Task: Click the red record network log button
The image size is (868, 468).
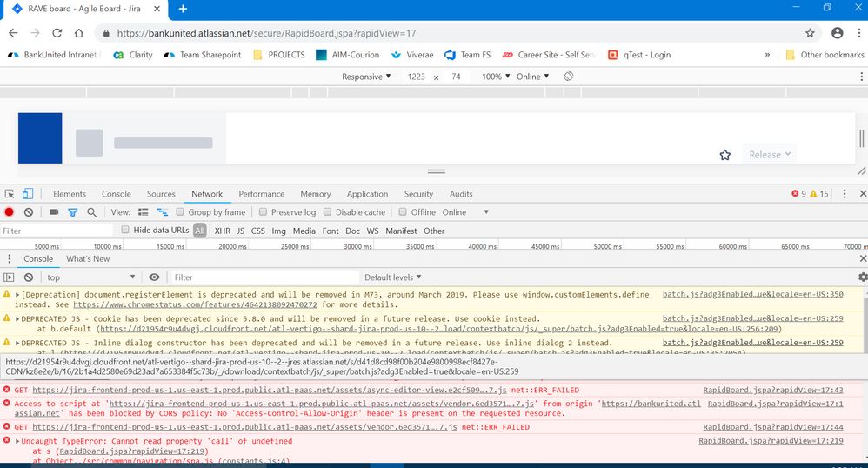Action: (x=9, y=212)
